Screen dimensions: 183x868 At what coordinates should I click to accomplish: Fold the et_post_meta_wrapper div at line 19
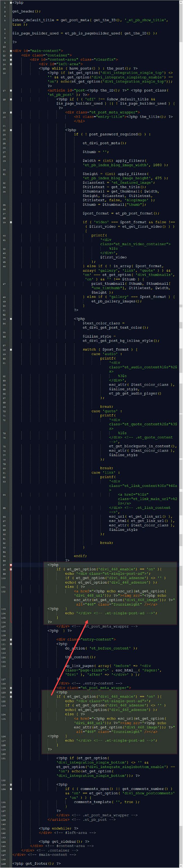click(x=11, y=112)
